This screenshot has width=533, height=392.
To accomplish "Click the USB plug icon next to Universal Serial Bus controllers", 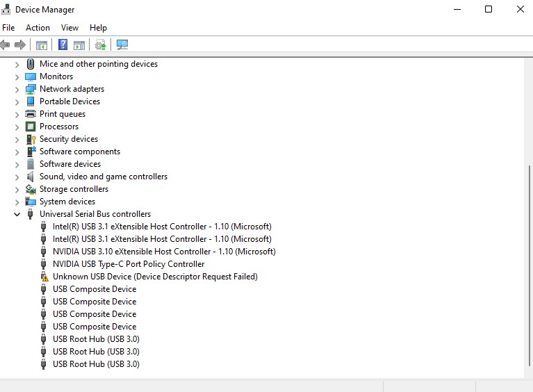I will 31,214.
